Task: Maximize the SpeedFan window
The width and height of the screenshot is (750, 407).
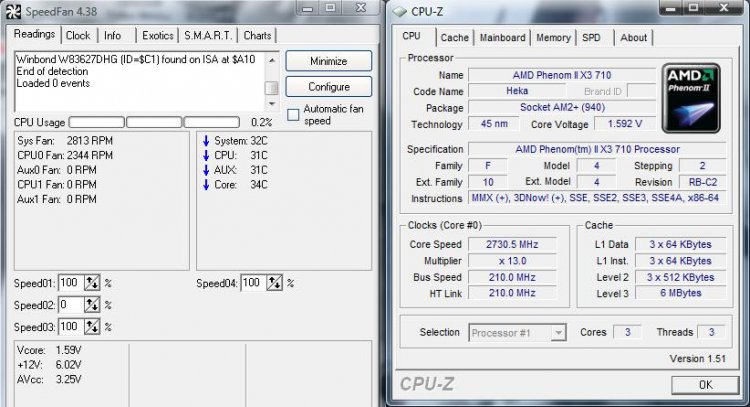Action: pos(331,8)
